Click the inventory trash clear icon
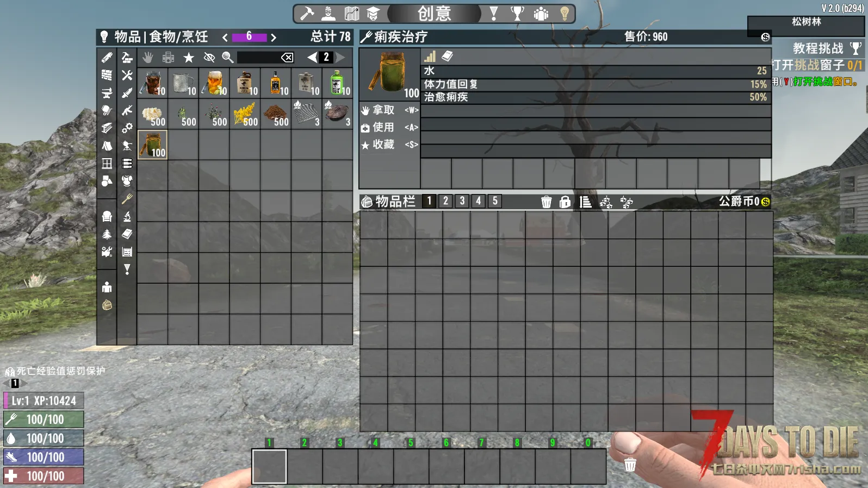Viewport: 868px width, 488px height. click(x=547, y=202)
